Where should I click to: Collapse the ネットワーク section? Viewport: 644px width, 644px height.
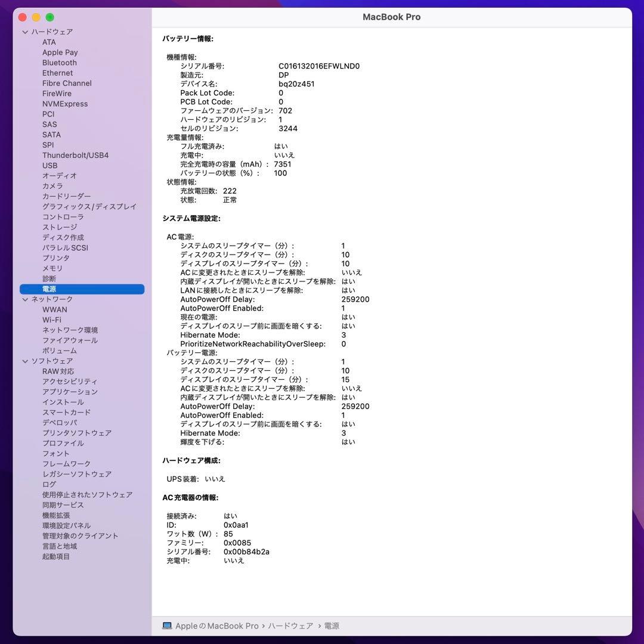(25, 299)
